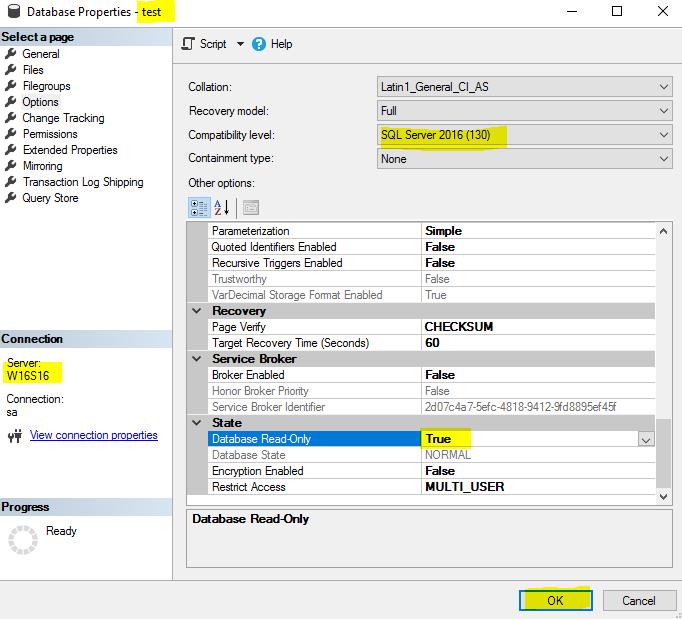
Task: Click the wrench icon beside Options
Action: tap(11, 102)
